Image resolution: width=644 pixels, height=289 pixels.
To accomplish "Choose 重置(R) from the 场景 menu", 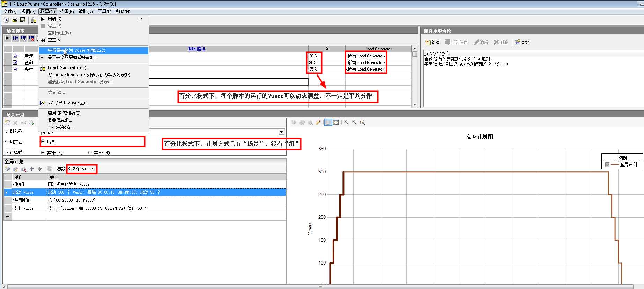I will pos(94,40).
